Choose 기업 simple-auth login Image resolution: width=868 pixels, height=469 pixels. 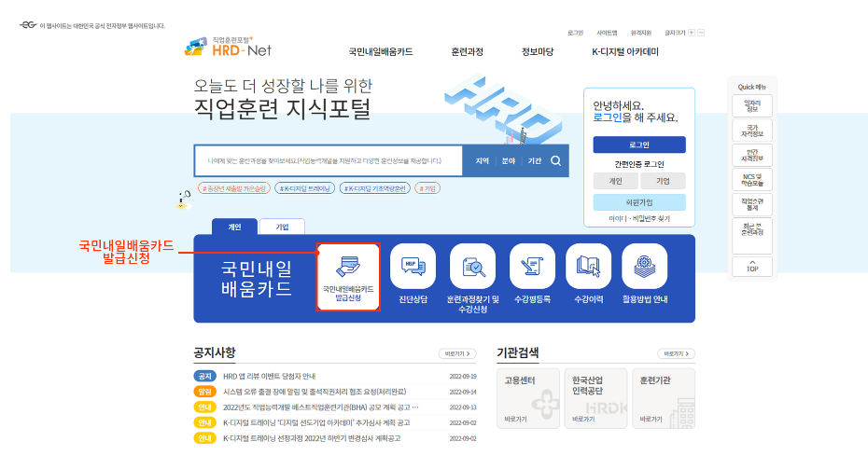tap(663, 181)
